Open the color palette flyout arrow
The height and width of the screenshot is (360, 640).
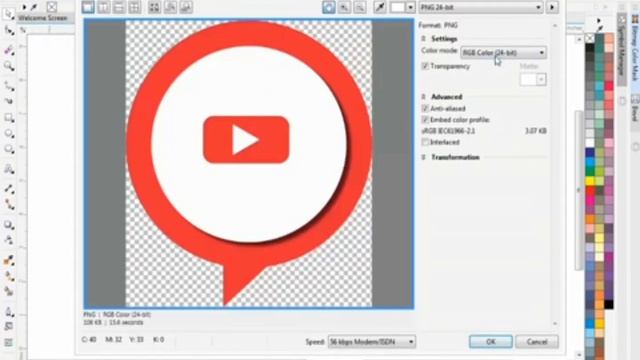point(599,20)
